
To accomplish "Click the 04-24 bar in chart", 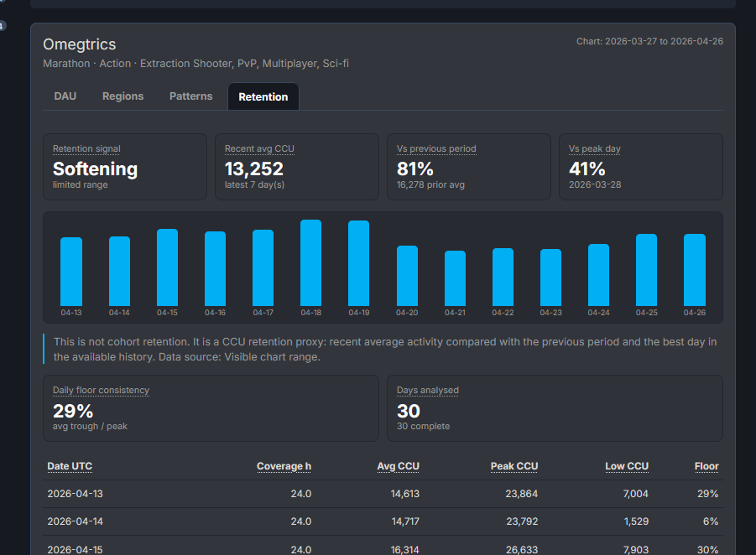I will (x=599, y=275).
